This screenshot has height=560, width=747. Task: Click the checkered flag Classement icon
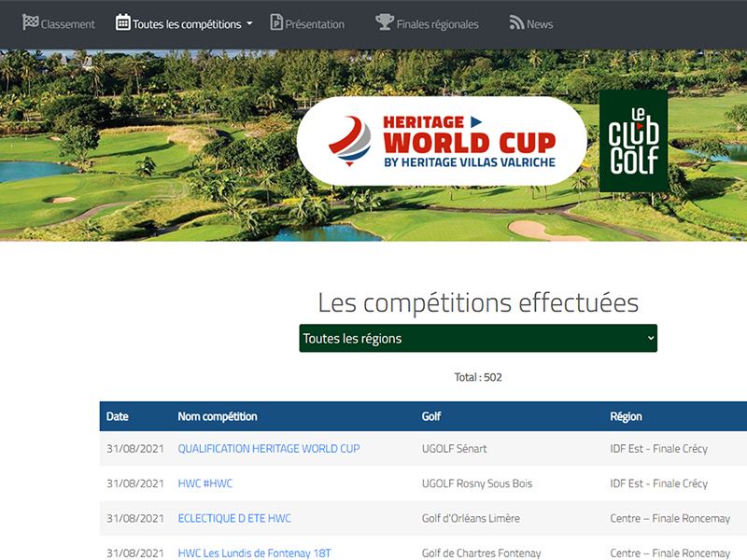pos(30,22)
